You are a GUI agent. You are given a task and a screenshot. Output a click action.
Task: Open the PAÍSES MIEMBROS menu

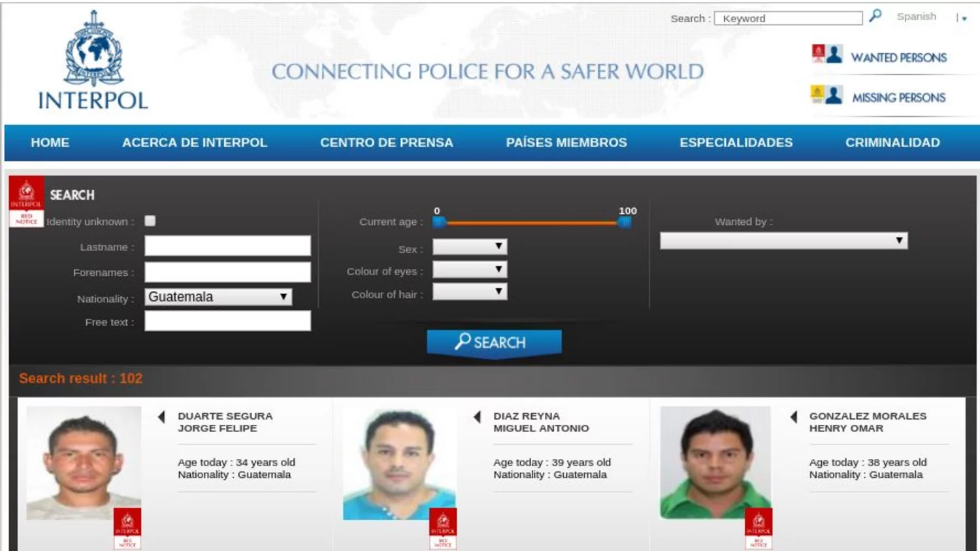[566, 142]
